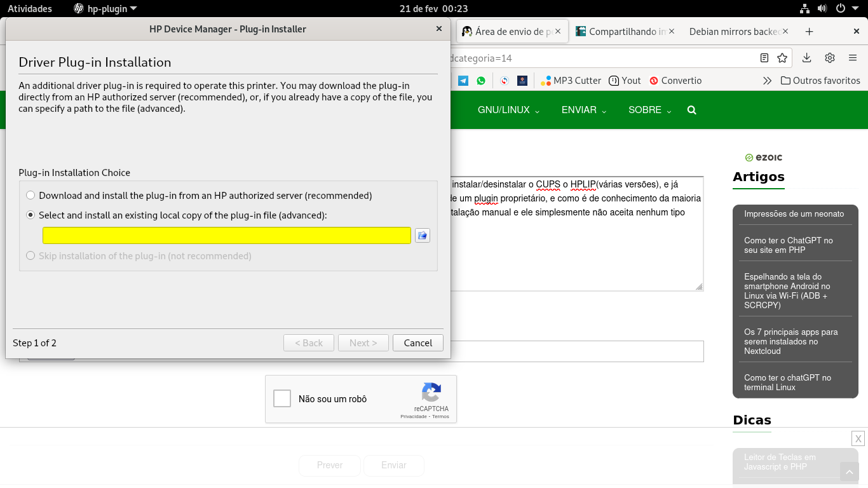
Task: Open the system volume icon
Action: point(822,9)
